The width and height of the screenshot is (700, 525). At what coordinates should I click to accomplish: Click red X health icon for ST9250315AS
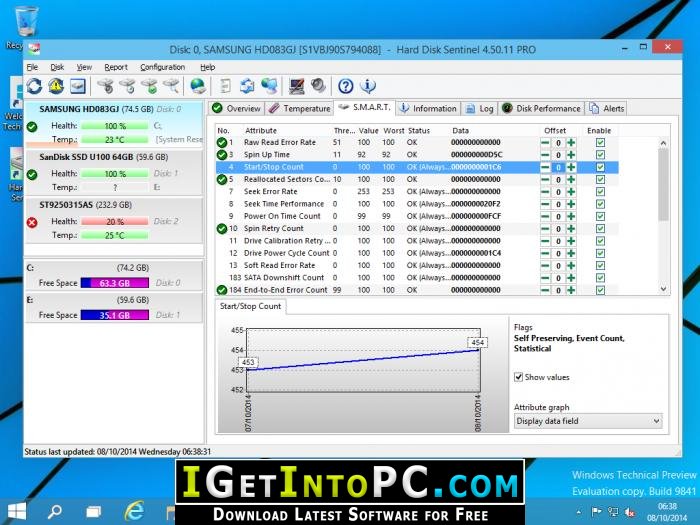32,222
